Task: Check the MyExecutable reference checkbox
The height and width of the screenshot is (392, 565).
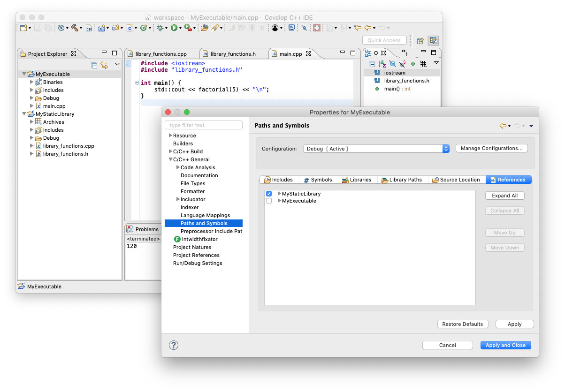Action: [269, 201]
